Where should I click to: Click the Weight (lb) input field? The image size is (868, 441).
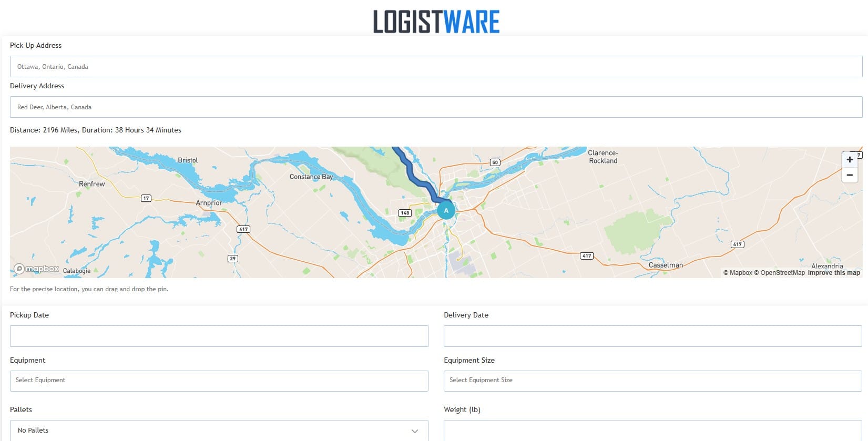coord(652,430)
